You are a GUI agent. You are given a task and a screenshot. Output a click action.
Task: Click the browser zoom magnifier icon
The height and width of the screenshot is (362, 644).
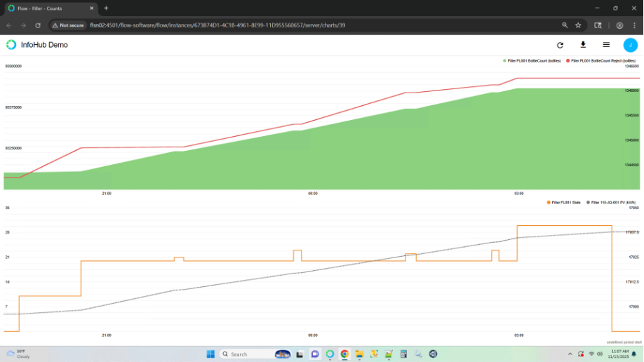[565, 25]
